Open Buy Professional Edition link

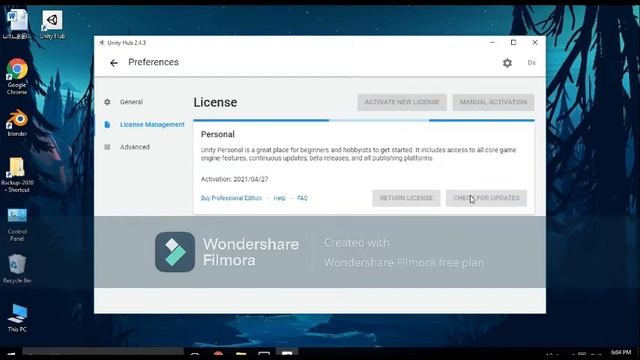click(231, 198)
